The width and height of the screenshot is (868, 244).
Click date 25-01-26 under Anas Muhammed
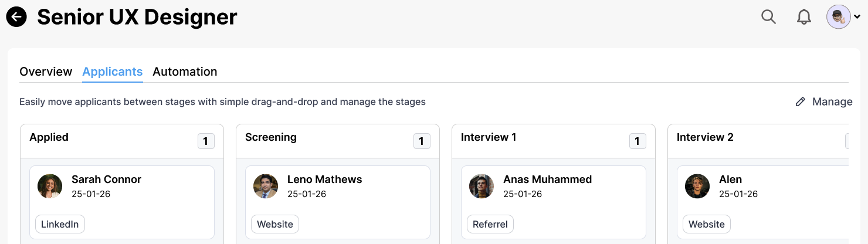point(523,194)
